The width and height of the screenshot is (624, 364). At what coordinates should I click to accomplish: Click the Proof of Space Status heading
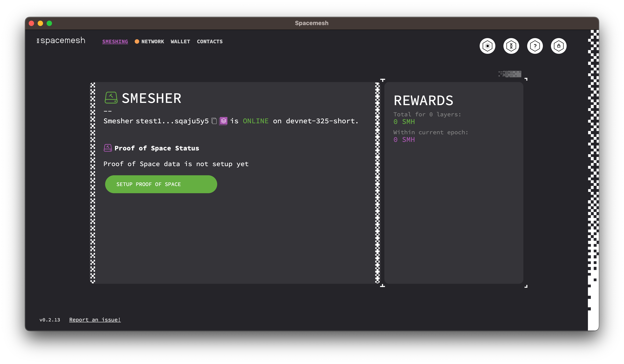tap(157, 148)
